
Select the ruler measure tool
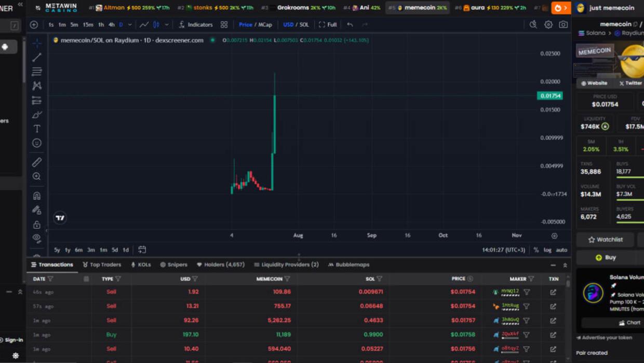point(36,162)
